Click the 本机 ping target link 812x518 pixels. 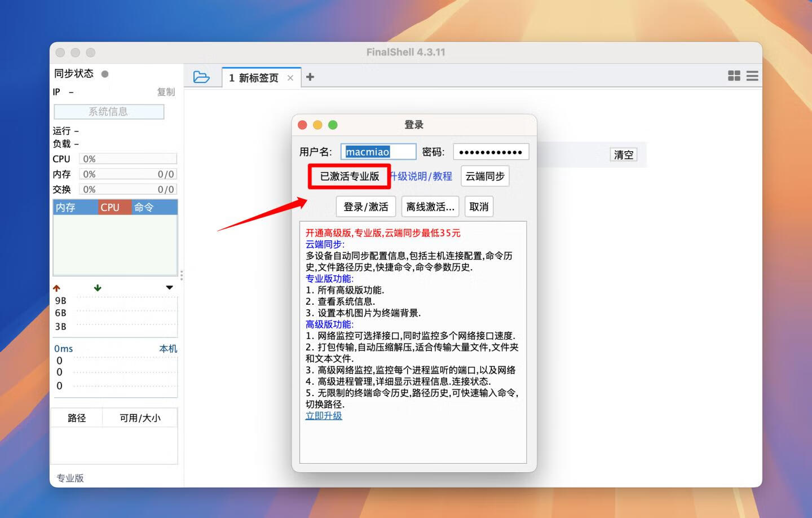168,349
